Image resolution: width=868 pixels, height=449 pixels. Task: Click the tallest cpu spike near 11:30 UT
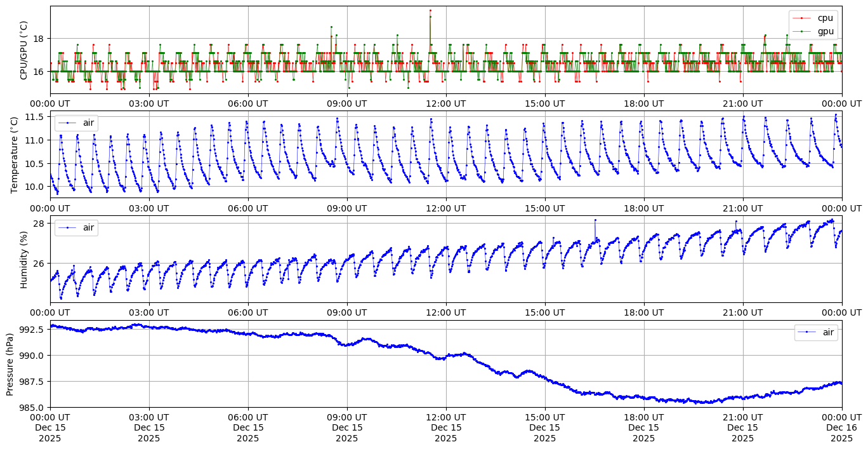pos(430,10)
